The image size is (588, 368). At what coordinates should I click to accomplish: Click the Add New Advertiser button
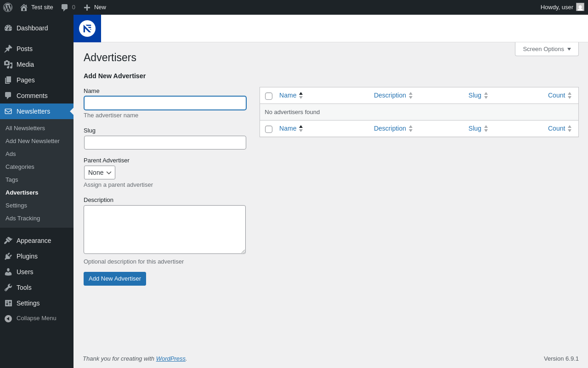coord(115,279)
